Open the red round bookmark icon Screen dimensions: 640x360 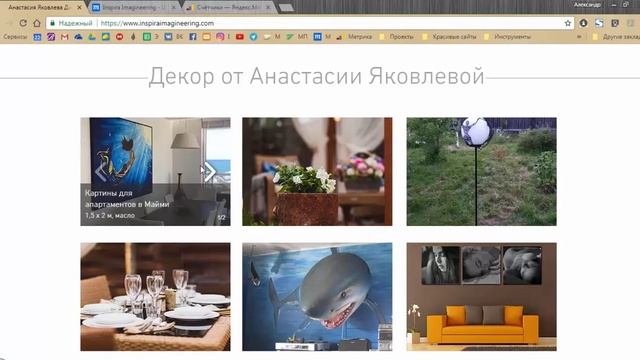click(x=119, y=37)
